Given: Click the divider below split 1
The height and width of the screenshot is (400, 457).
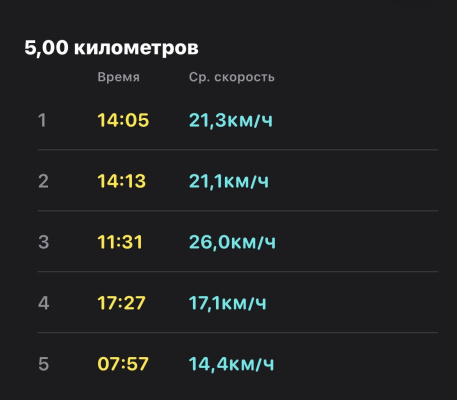Looking at the screenshot, I should [238, 150].
